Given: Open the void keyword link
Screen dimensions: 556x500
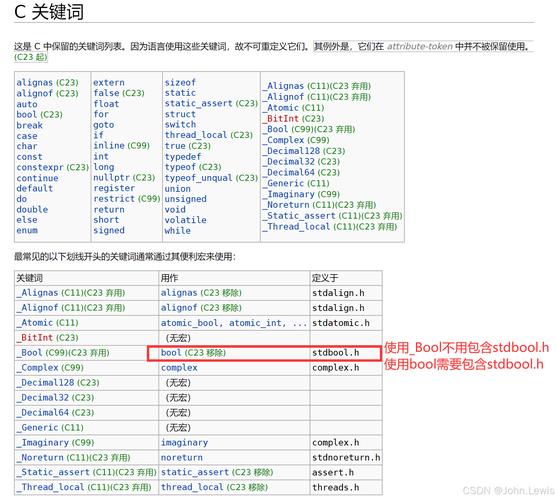Looking at the screenshot, I should click(x=175, y=210).
